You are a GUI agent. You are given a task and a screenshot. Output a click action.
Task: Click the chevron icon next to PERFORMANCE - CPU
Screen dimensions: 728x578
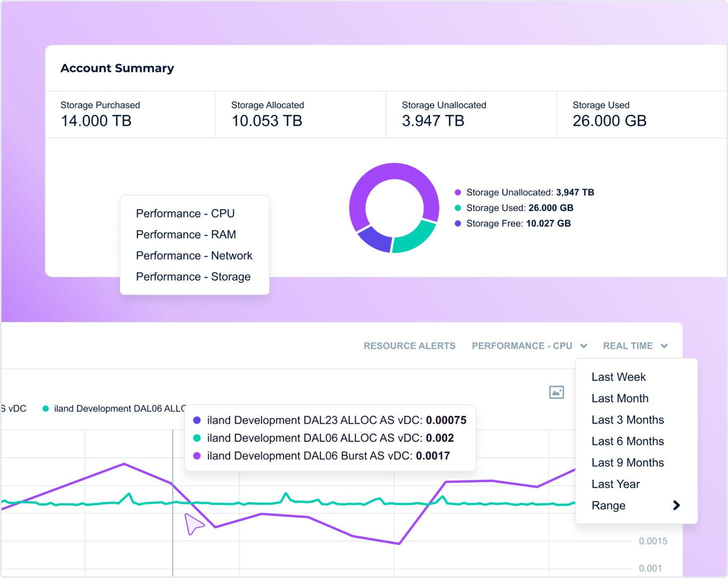tap(584, 345)
